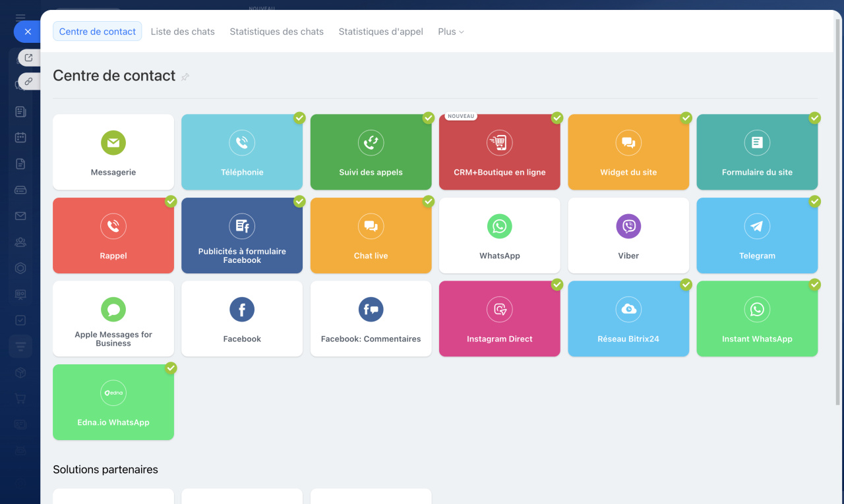Click the Facebook logo icon
The image size is (844, 504).
coord(242,310)
